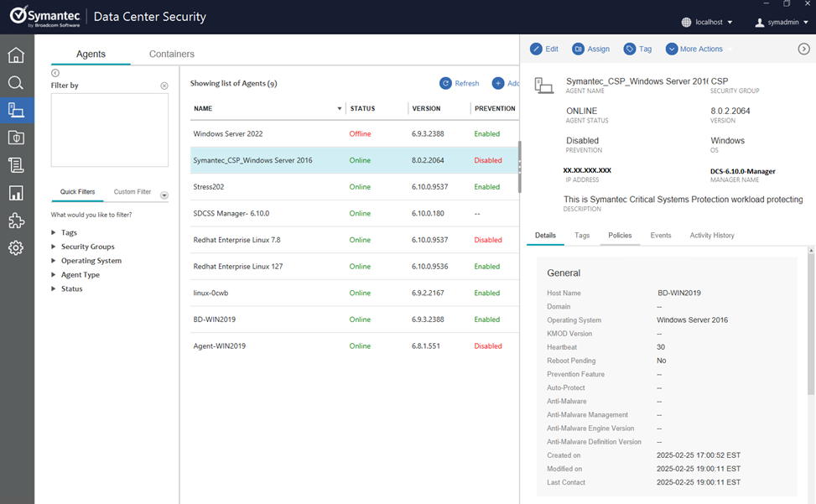Click the Edit pencil icon
The image size is (816, 504).
(536, 49)
